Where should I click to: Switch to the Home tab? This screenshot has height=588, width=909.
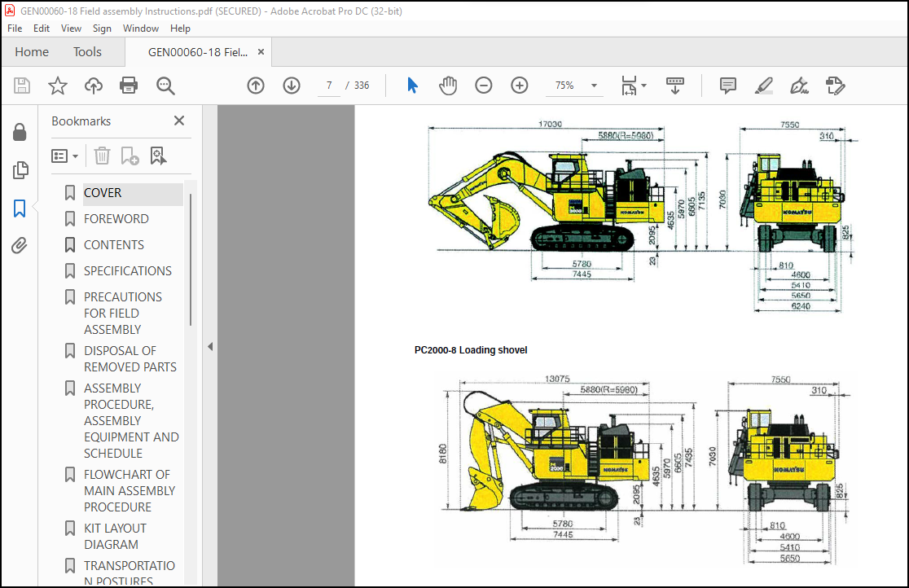click(32, 51)
